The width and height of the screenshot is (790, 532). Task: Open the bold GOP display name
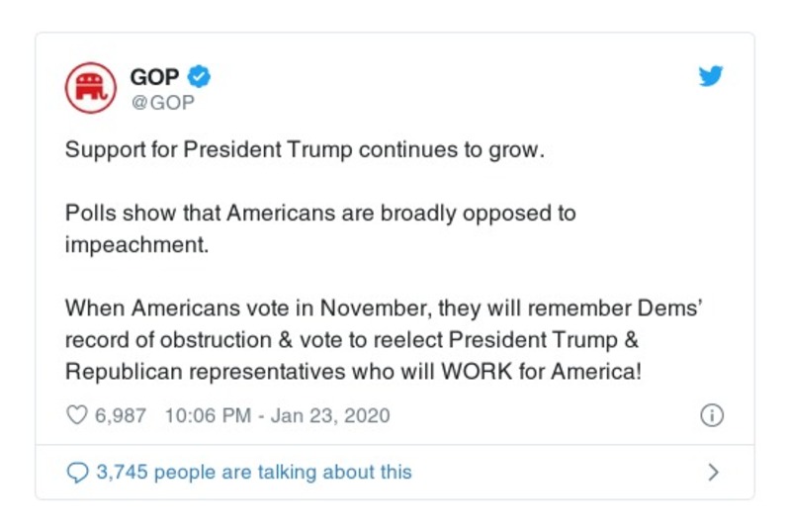155,77
